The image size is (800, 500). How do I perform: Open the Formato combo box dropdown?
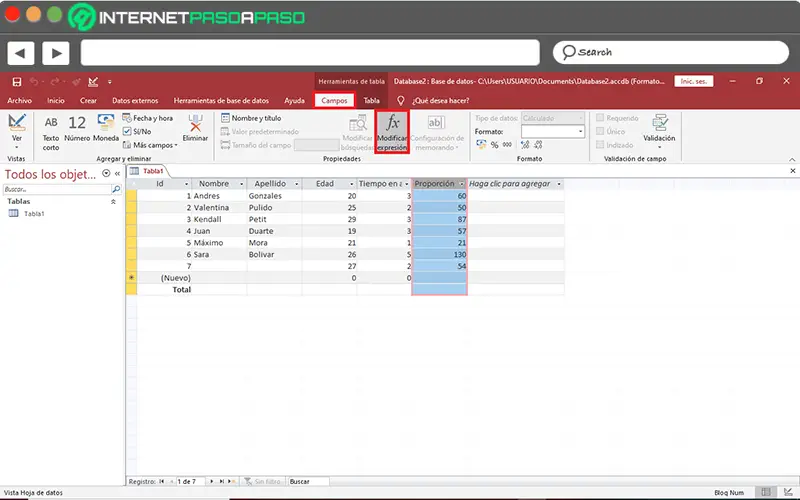tap(580, 131)
